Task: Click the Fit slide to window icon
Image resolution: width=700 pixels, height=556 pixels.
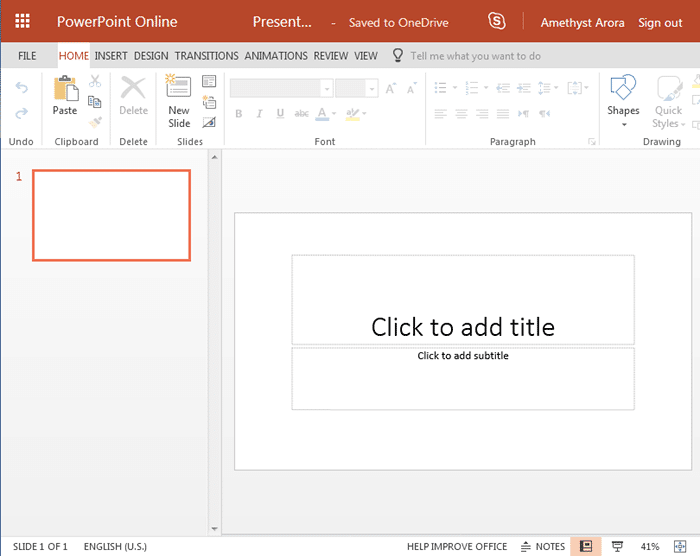Action: coord(680,546)
